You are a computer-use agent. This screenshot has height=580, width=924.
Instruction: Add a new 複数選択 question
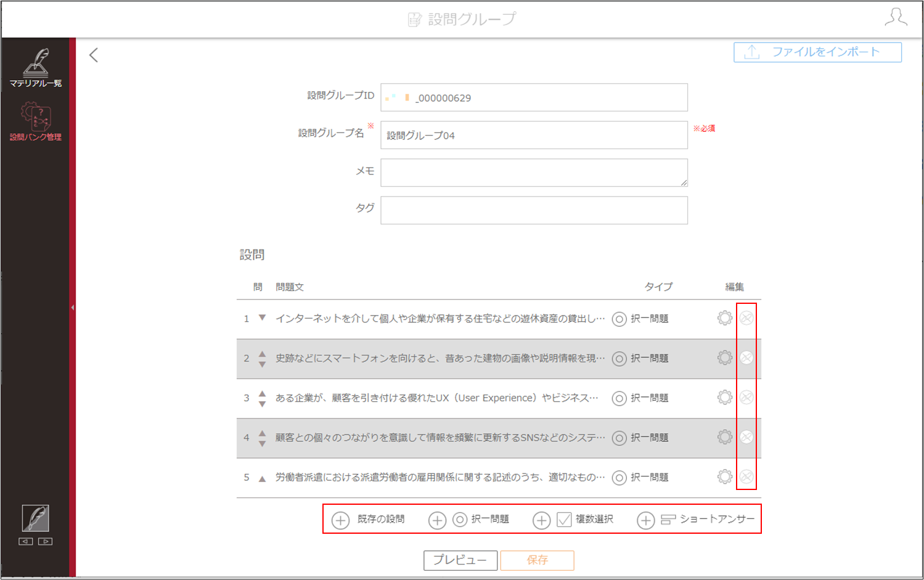tap(573, 520)
